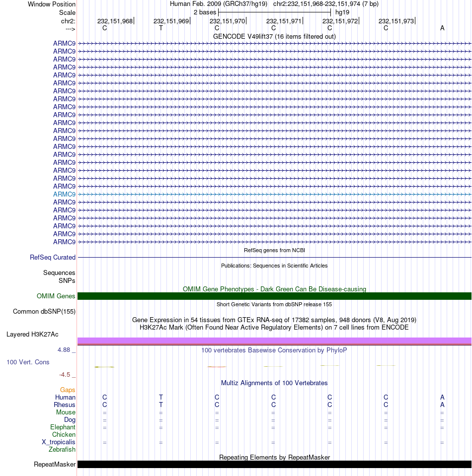
Task: Click the OMIM Genes label
Action: tap(56, 296)
